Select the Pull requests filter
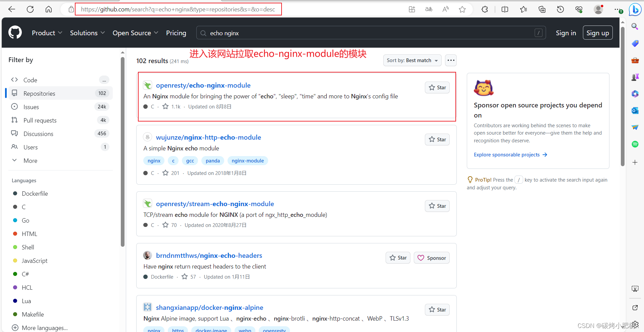Image resolution: width=644 pixels, height=332 pixels. tap(60, 120)
